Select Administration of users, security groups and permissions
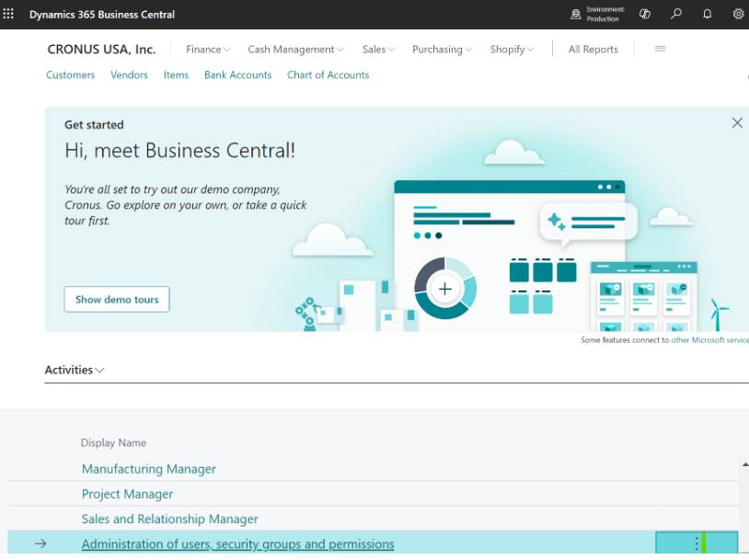 (238, 543)
